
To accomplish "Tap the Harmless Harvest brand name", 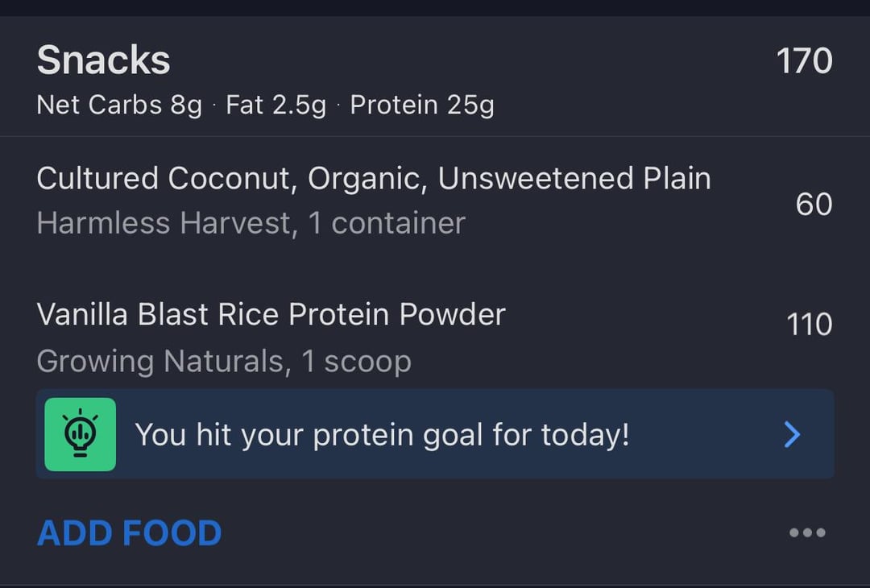I will point(164,223).
